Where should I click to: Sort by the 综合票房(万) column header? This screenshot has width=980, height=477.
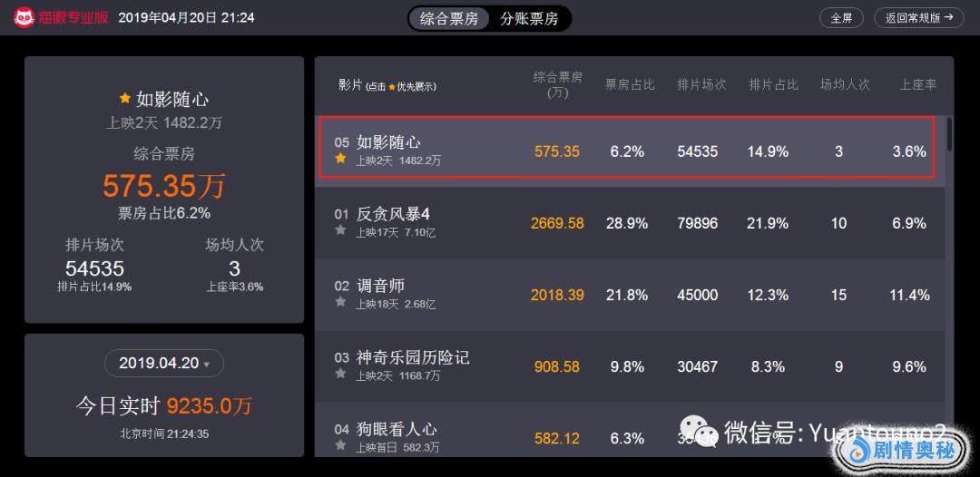557,84
